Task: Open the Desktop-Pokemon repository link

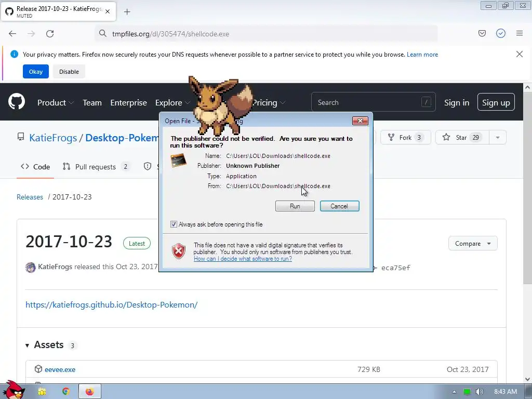Action: [122, 138]
